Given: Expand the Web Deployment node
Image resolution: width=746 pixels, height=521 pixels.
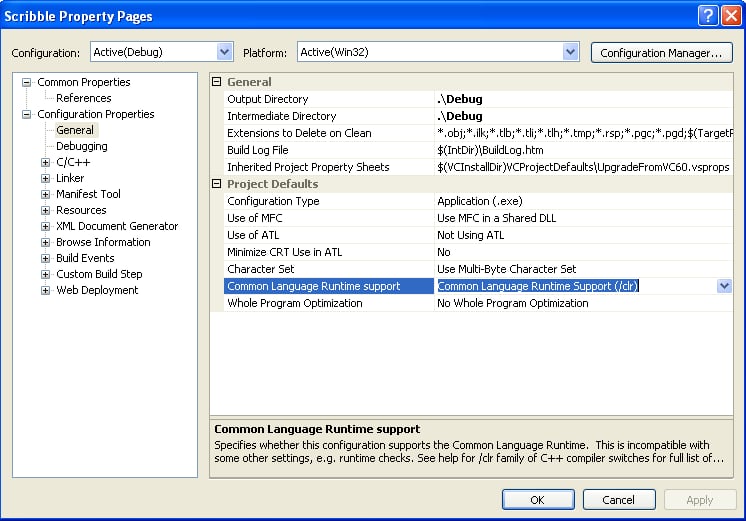Looking at the screenshot, I should click(46, 290).
